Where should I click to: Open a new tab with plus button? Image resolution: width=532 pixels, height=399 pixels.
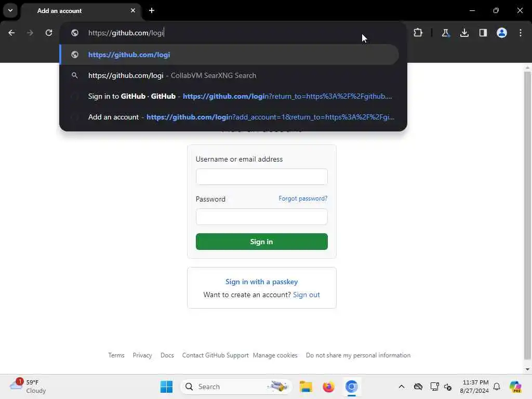point(152,10)
